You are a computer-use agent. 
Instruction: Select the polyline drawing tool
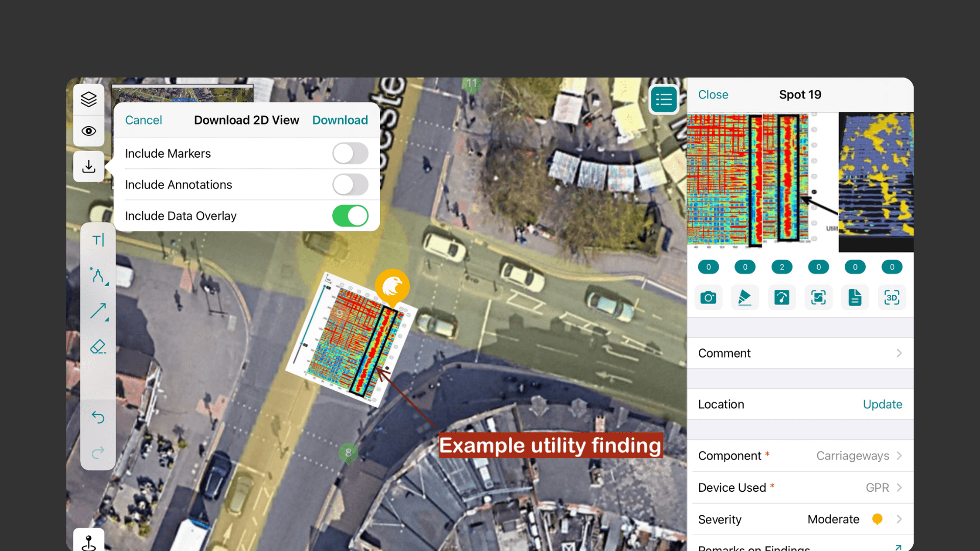pyautogui.click(x=98, y=275)
